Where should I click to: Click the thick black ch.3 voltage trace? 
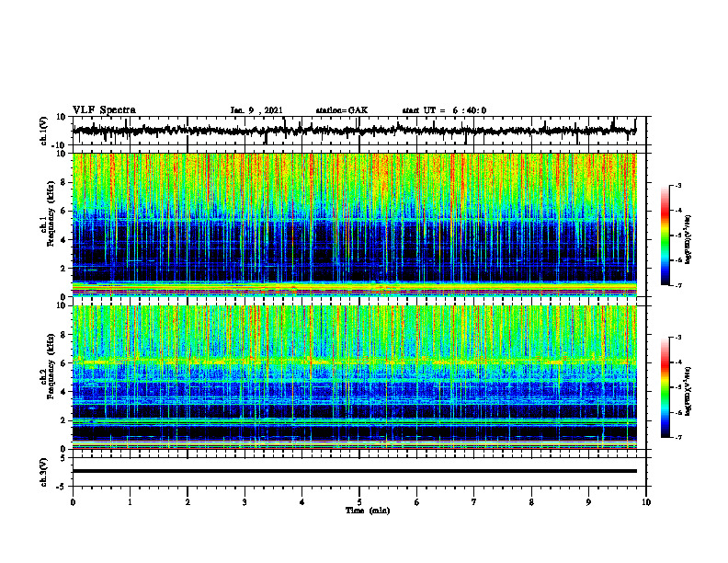(x=354, y=471)
